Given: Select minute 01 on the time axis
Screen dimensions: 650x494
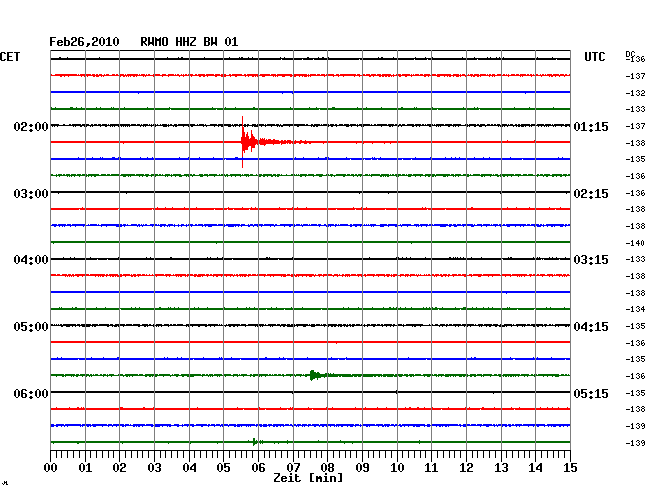Looking at the screenshot, I should coord(85,467).
